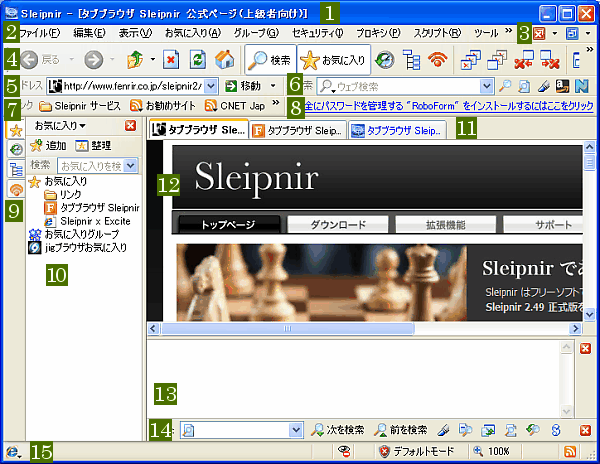600x464 pixels.
Task: Click the Forward navigation arrow
Action: coord(94,60)
